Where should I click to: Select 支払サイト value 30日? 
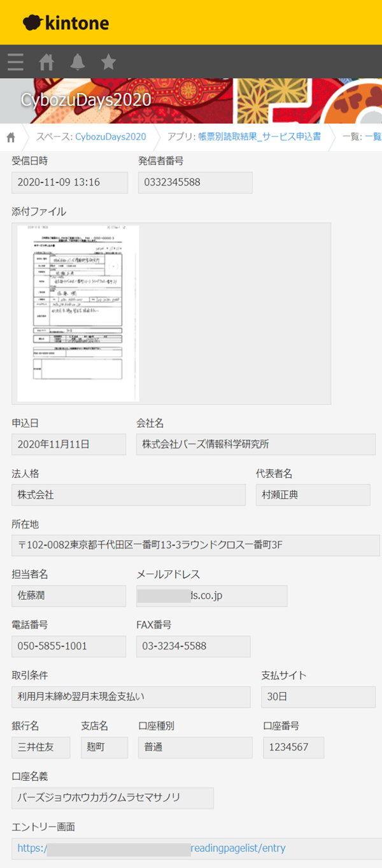tap(318, 697)
